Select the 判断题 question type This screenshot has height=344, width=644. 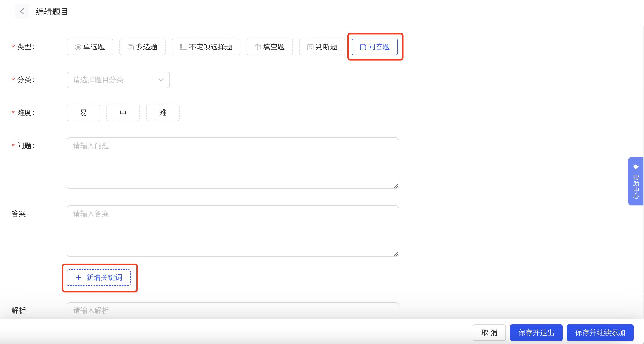click(x=322, y=47)
